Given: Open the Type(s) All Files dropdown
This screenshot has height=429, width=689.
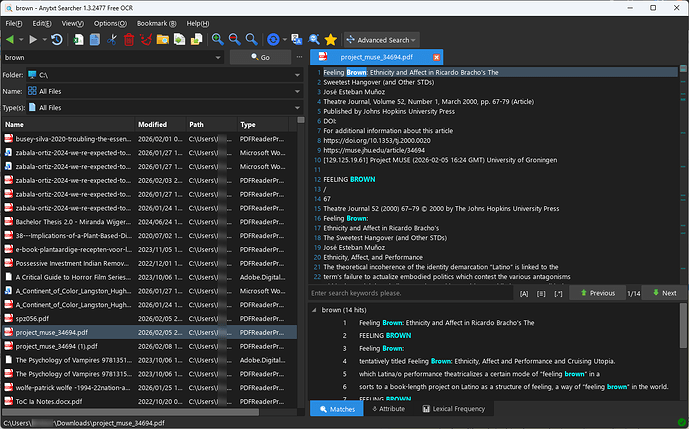Looking at the screenshot, I should [297, 107].
